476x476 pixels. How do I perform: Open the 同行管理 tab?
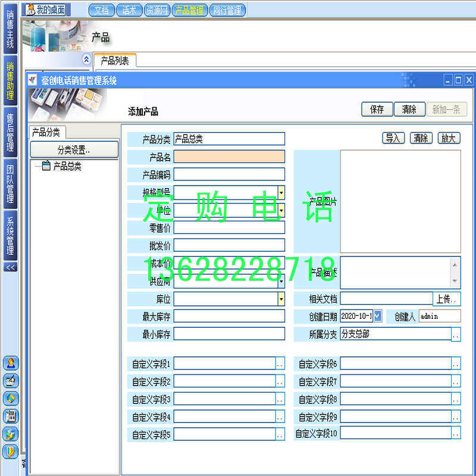point(227,10)
